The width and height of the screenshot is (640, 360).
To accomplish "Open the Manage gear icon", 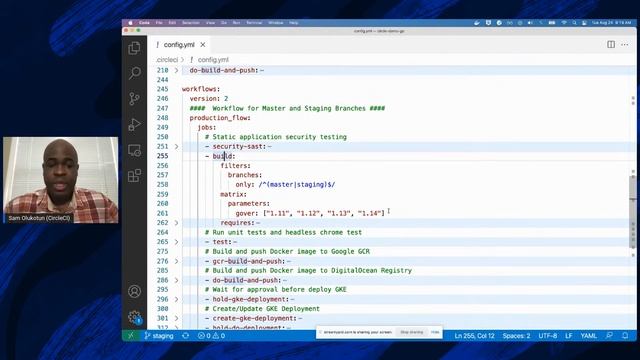I will tap(134, 317).
